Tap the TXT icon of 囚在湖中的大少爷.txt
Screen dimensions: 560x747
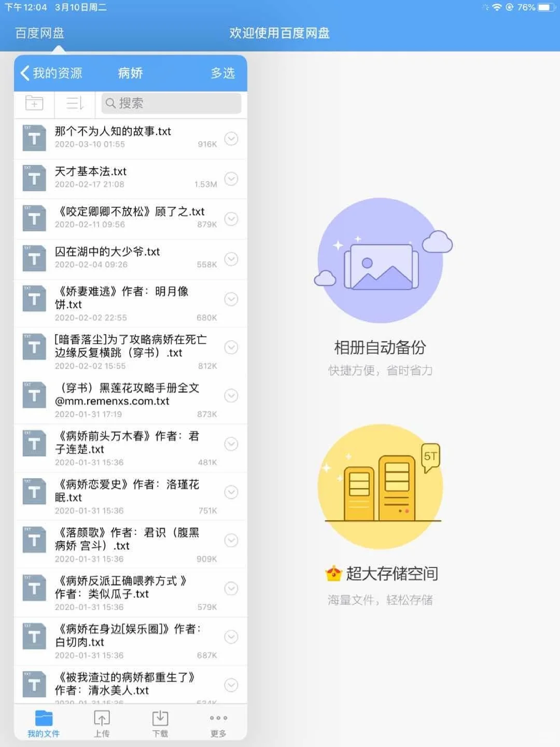pos(34,258)
